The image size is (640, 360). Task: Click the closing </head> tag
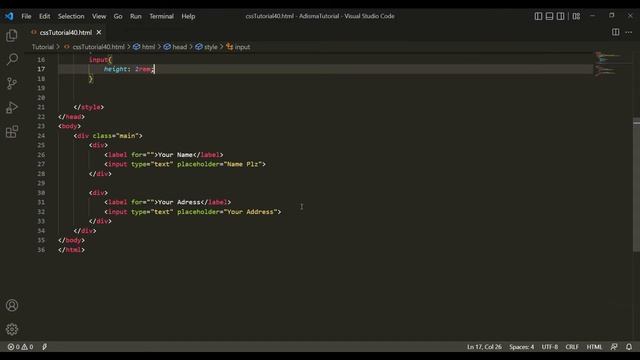click(71, 117)
